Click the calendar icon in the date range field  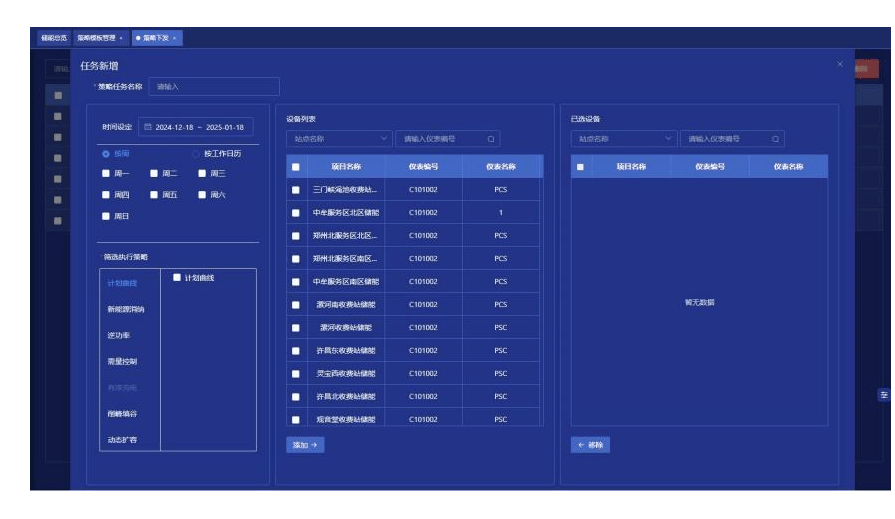(x=147, y=127)
